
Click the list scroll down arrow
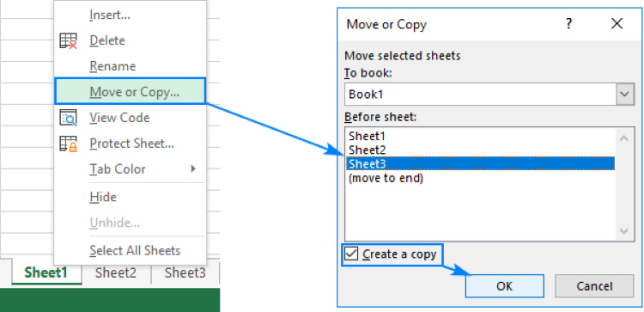point(624,231)
